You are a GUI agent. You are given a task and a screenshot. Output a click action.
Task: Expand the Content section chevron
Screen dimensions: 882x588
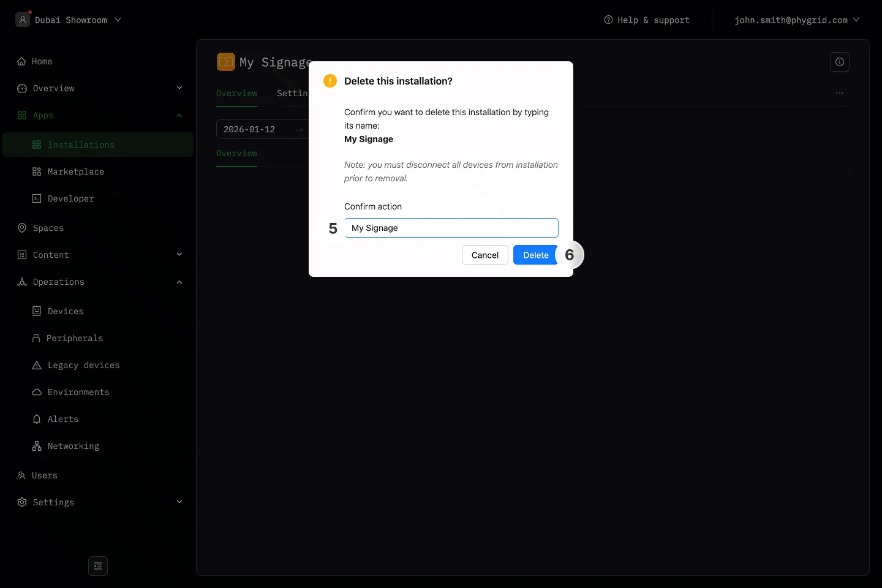tap(179, 255)
